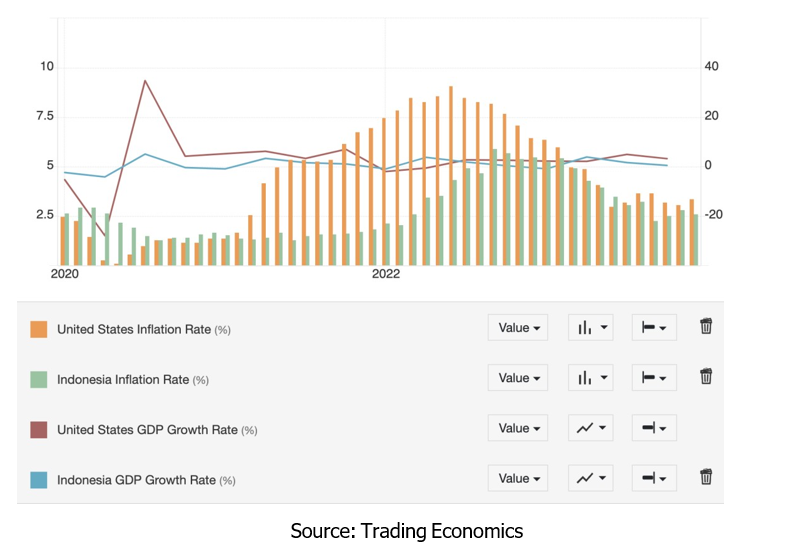The width and height of the screenshot is (792, 542).
Task: Open bar chart type selector for US Inflation
Action: [590, 327]
